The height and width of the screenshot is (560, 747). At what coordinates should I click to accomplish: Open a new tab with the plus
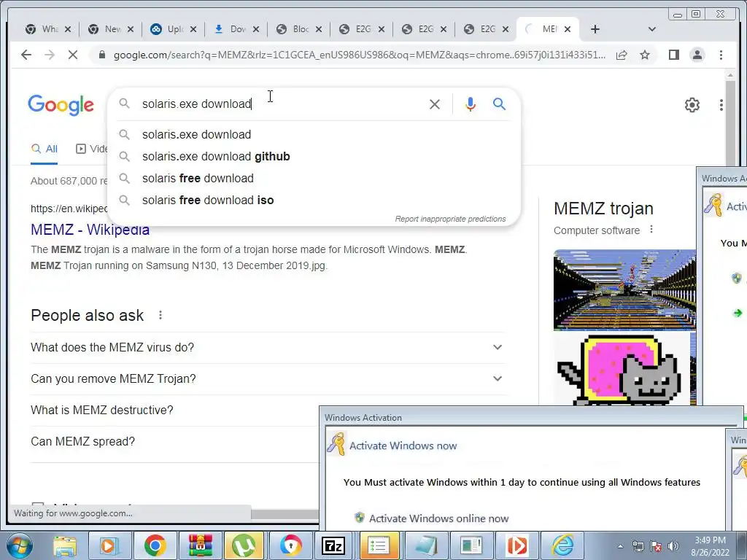[595, 29]
